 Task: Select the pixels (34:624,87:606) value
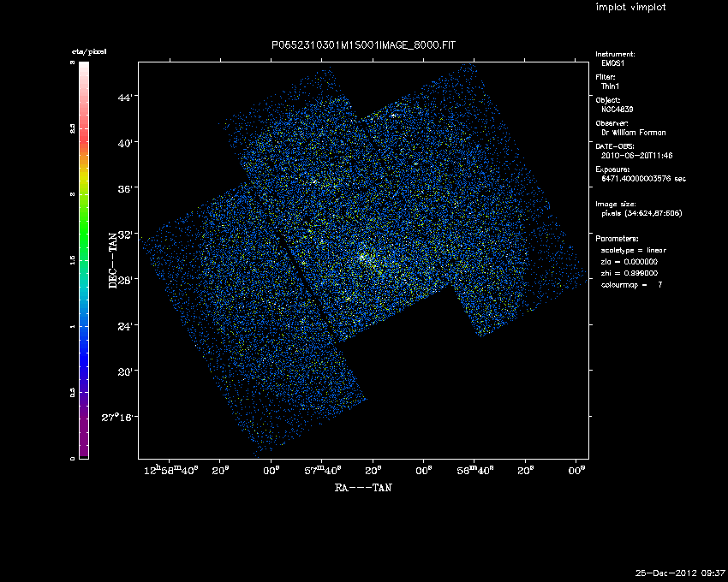[x=641, y=213]
